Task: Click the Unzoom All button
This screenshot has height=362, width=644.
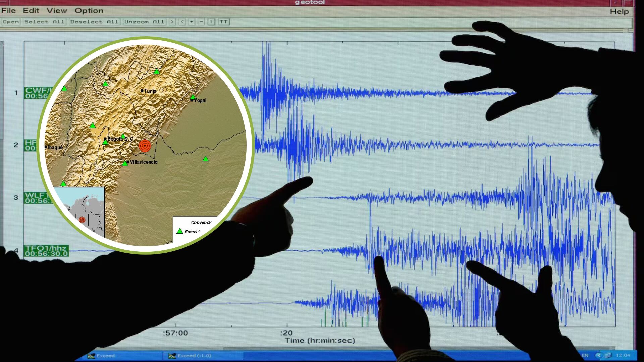Action: click(145, 21)
